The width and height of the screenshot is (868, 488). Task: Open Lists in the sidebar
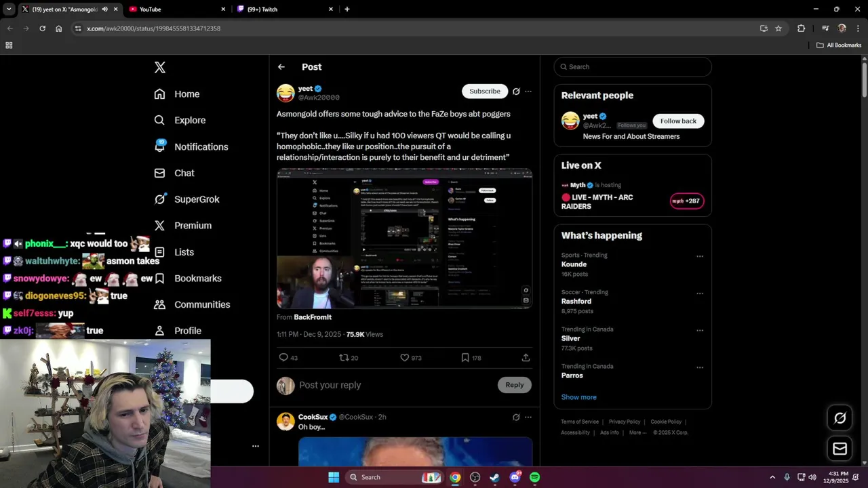point(174,252)
